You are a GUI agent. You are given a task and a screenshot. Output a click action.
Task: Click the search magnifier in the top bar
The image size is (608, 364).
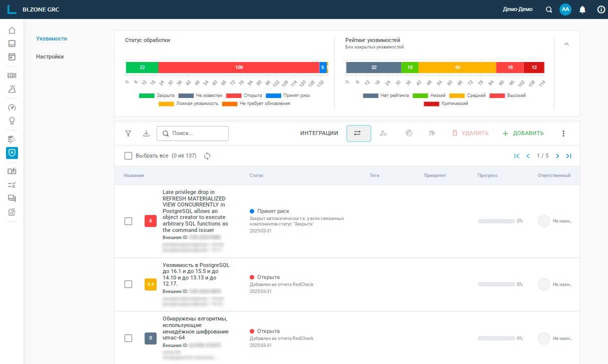pos(549,9)
